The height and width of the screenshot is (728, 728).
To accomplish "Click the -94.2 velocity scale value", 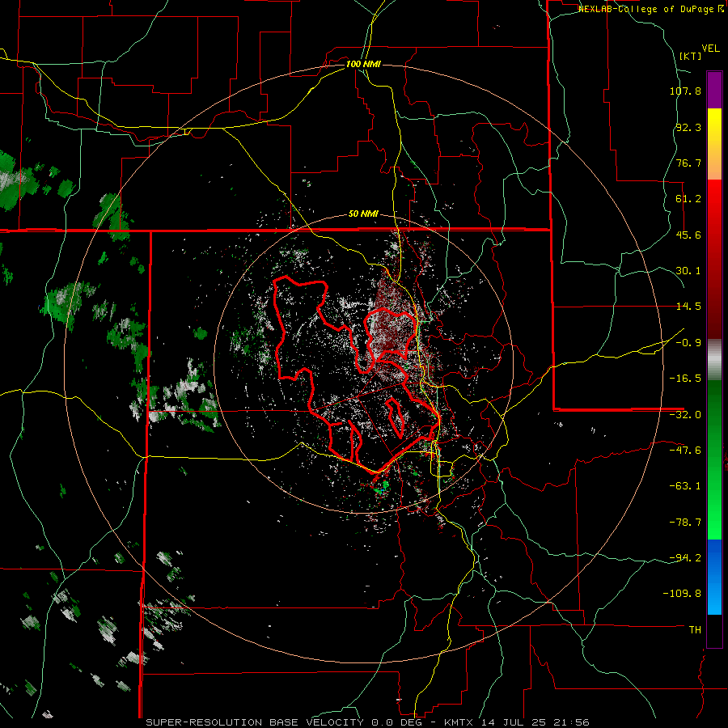I will [685, 557].
